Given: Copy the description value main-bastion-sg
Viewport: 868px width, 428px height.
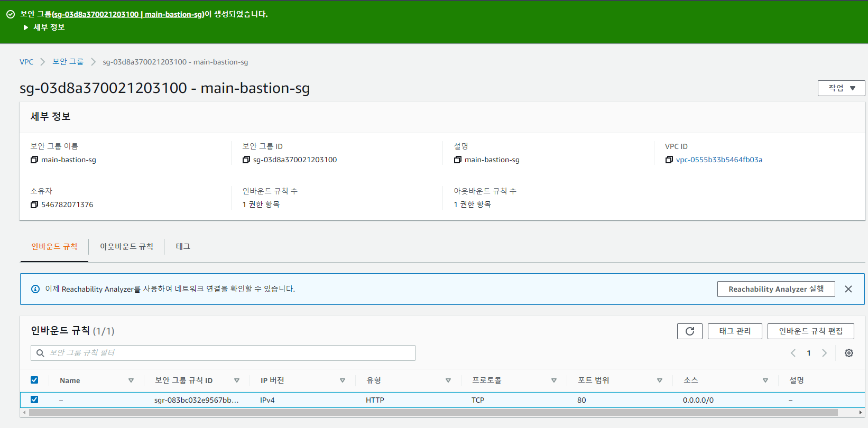Looking at the screenshot, I should coord(457,160).
